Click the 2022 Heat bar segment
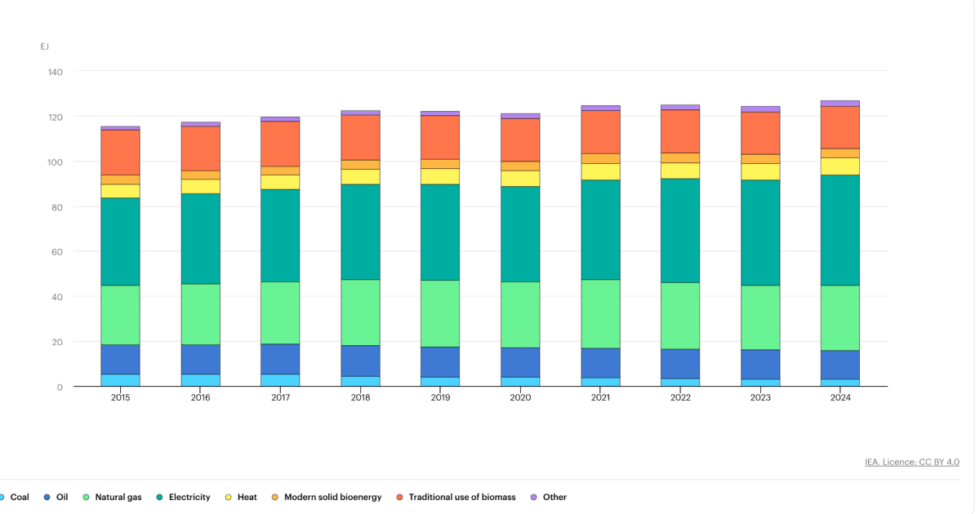This screenshot has height=514, width=980. tap(680, 171)
